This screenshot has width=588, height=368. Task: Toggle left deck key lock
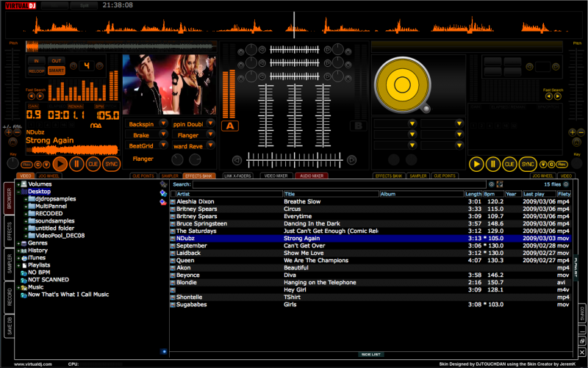pyautogui.click(x=12, y=142)
